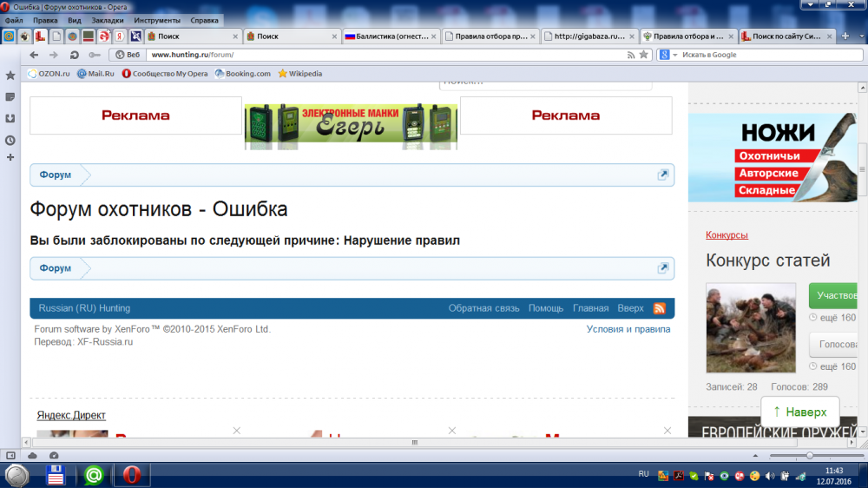Click the address bar with hunting.ru URL
868x488 pixels.
[x=382, y=55]
